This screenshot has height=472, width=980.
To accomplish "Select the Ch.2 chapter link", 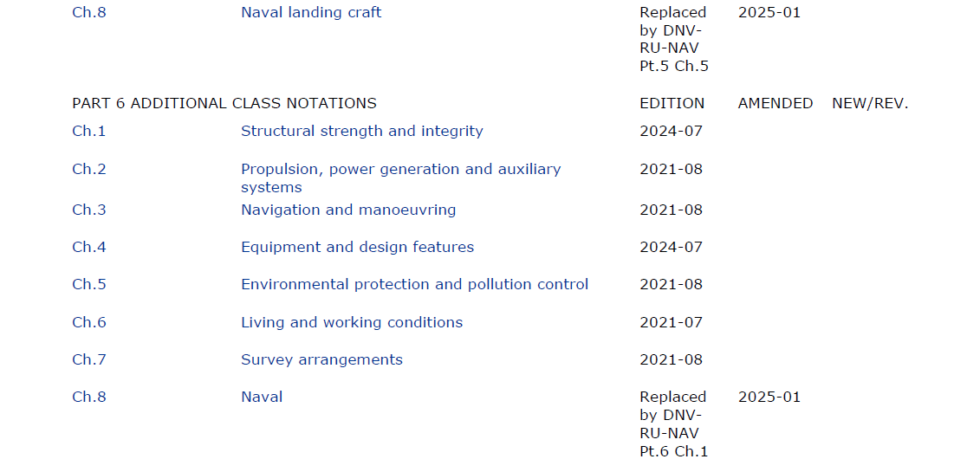I will tap(88, 170).
